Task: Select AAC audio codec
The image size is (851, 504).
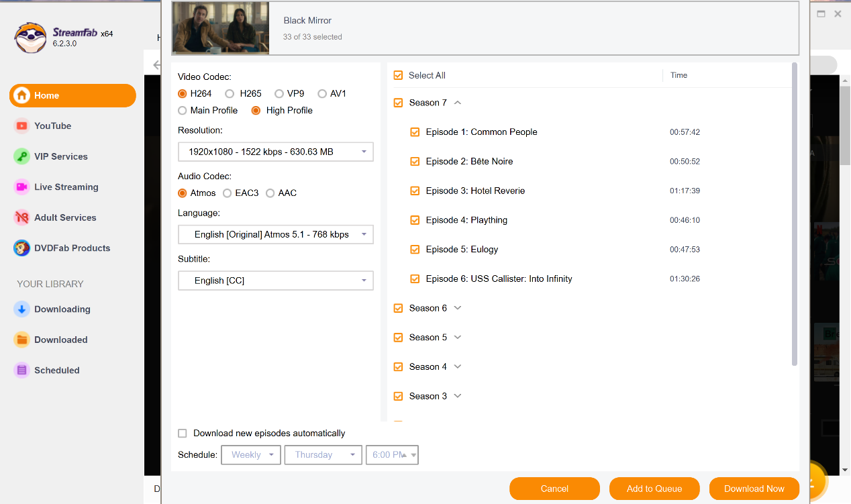Action: click(270, 193)
